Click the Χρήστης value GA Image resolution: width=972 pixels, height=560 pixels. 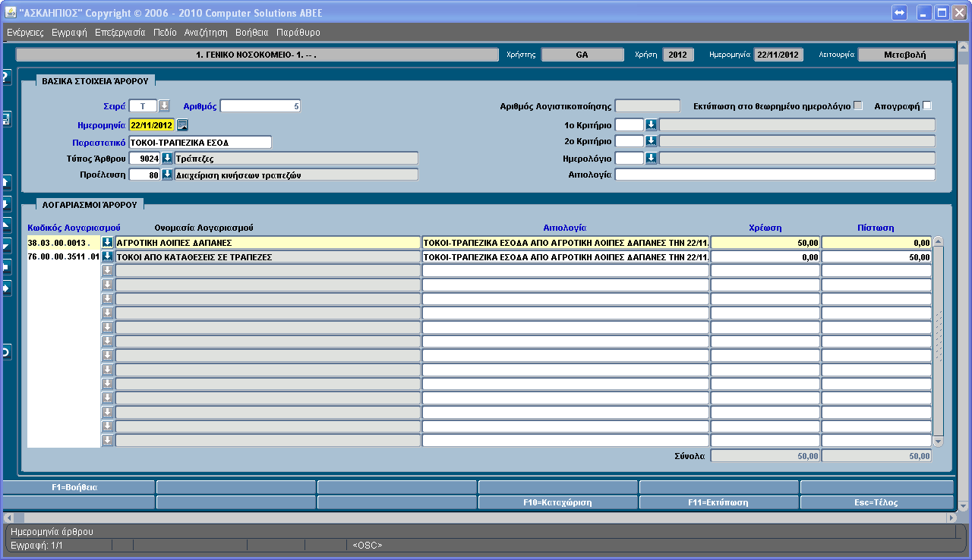(x=582, y=55)
